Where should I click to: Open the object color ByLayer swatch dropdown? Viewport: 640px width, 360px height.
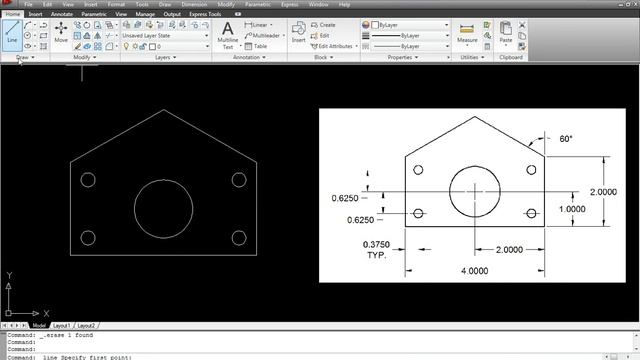pos(410,25)
